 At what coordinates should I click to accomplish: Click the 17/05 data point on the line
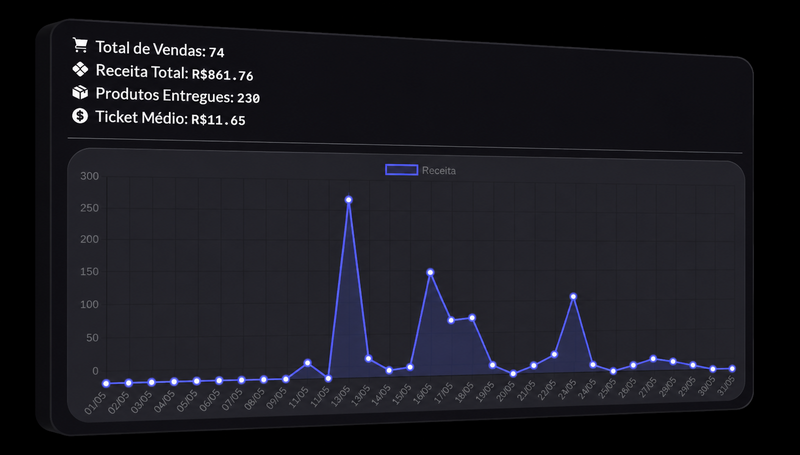[x=451, y=320]
